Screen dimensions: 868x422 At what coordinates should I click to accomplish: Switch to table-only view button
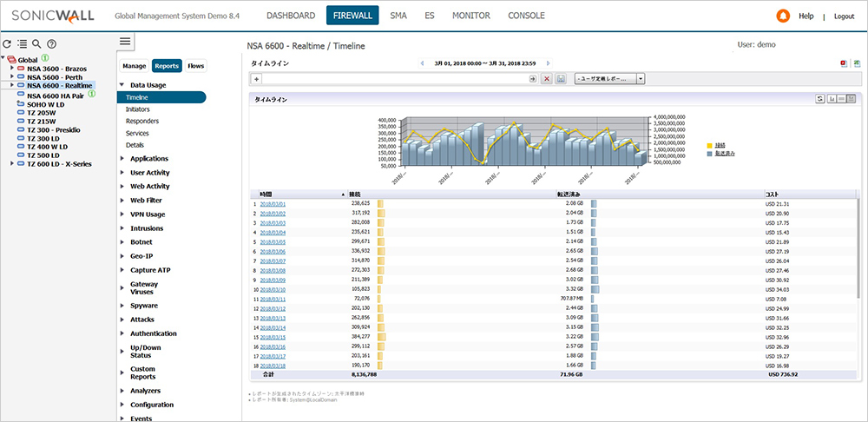tap(841, 99)
